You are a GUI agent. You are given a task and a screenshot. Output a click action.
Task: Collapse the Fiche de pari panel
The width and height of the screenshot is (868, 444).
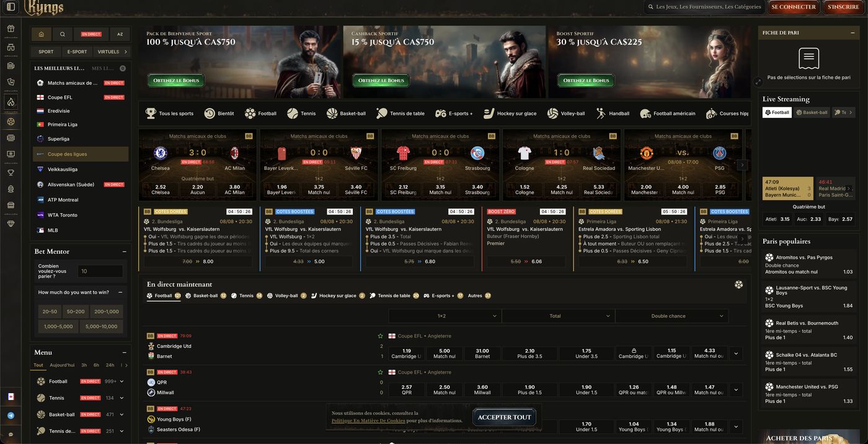coord(854,33)
